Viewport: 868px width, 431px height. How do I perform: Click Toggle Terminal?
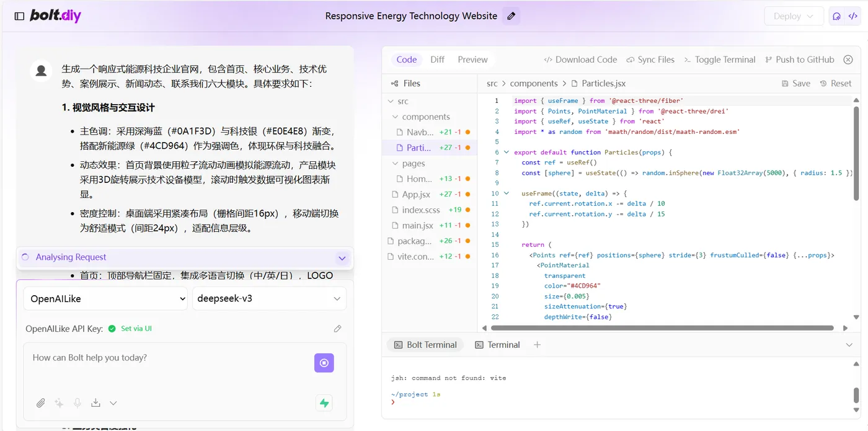[x=719, y=60]
